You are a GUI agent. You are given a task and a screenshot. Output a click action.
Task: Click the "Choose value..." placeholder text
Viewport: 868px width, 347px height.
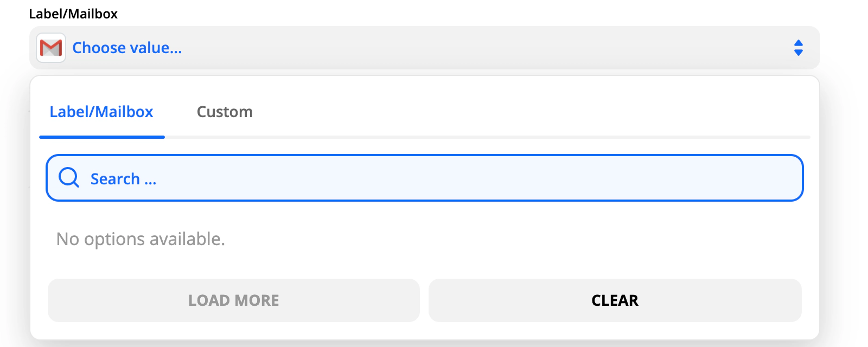[x=127, y=48]
